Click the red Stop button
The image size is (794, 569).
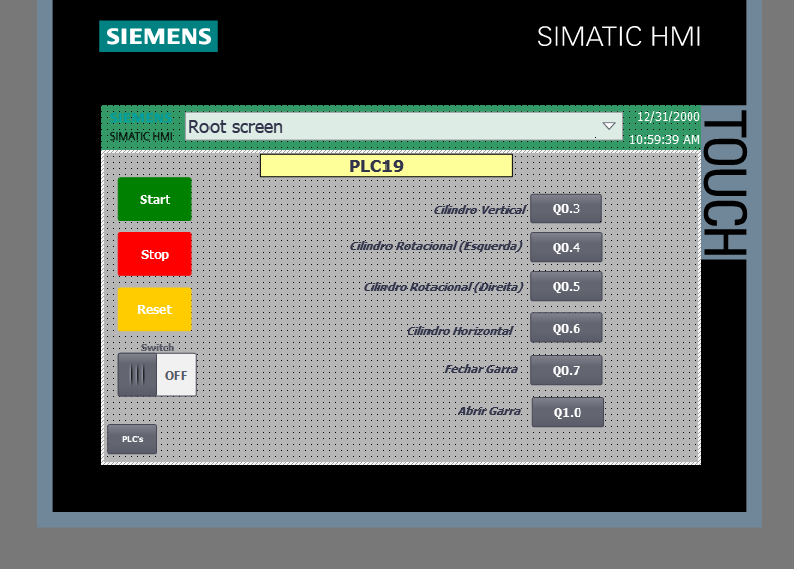(x=154, y=254)
